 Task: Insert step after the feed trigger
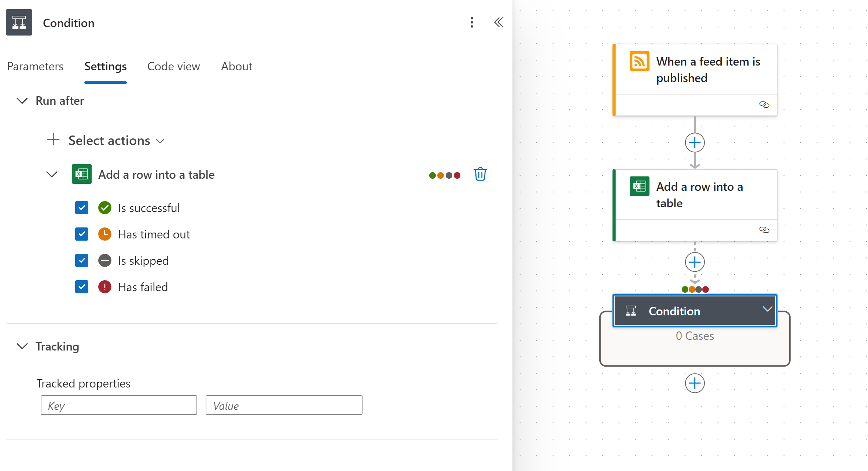(695, 142)
